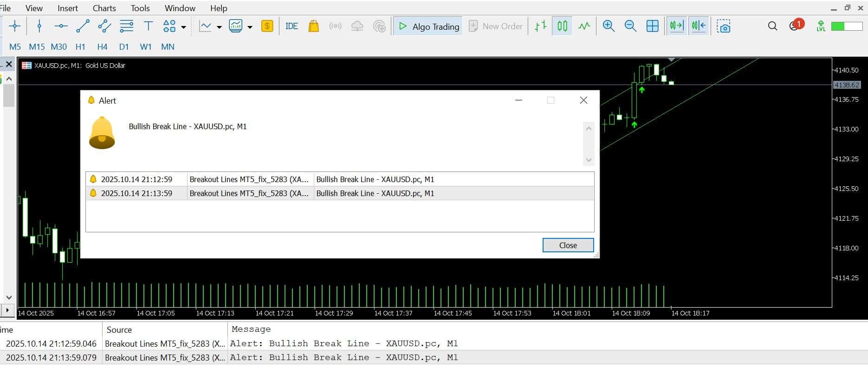Open the Market shopping bag icon
The image size is (868, 368).
pyautogui.click(x=313, y=26)
